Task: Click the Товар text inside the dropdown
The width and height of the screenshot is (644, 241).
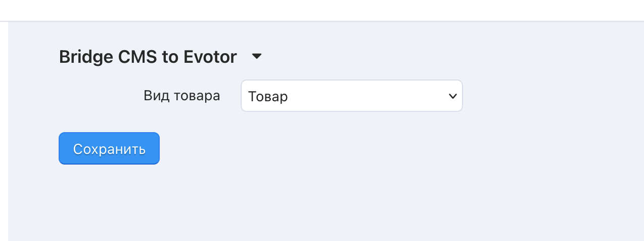Action: coord(268,96)
